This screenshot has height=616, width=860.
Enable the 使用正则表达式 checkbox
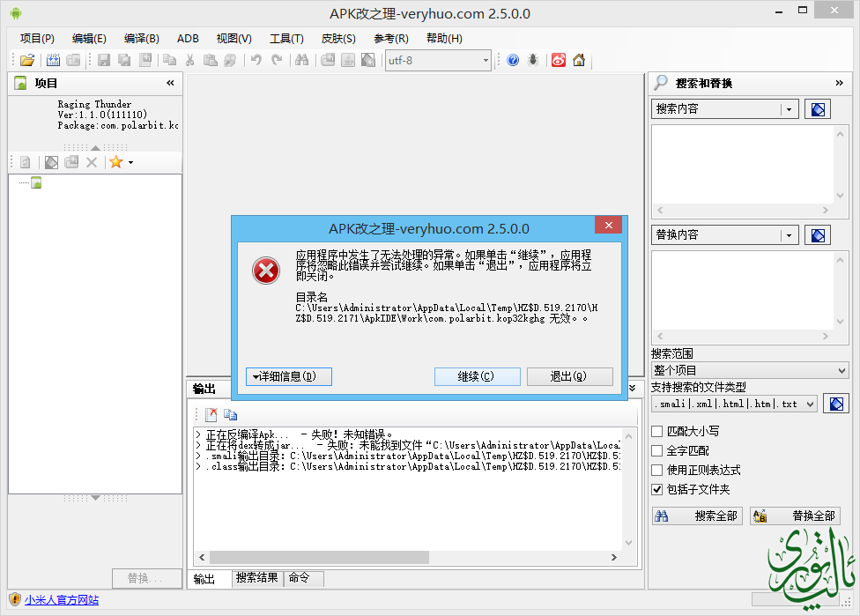coord(657,470)
